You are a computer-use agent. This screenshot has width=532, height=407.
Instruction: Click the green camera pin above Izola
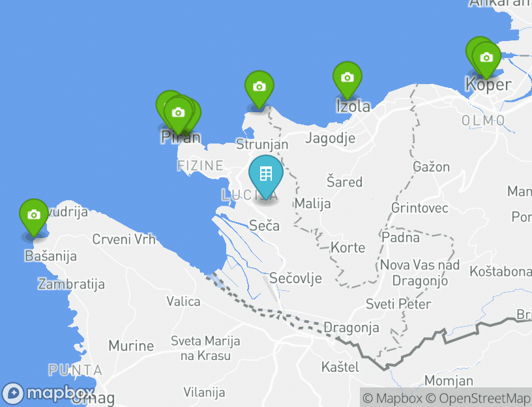pos(347,80)
